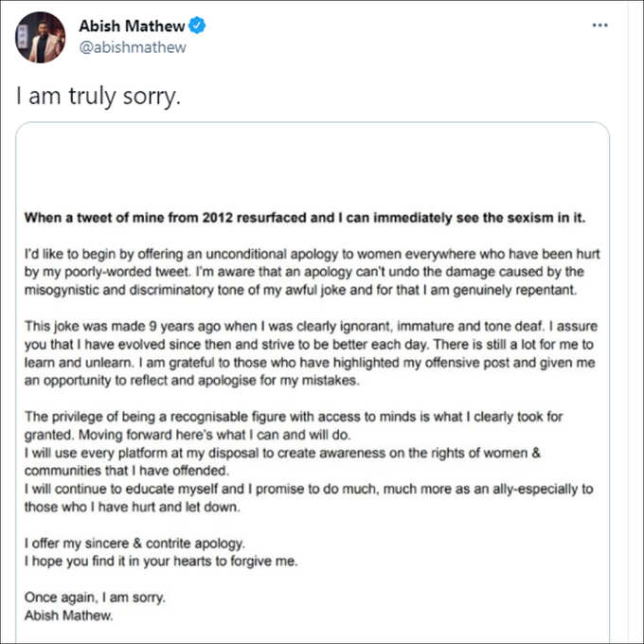644x644 pixels.
Task: Open the attached apology statement image
Action: click(x=313, y=382)
